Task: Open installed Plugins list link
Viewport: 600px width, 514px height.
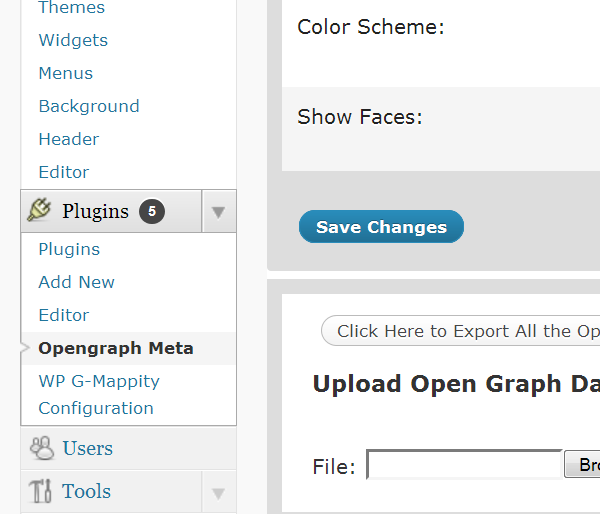Action: 69,250
